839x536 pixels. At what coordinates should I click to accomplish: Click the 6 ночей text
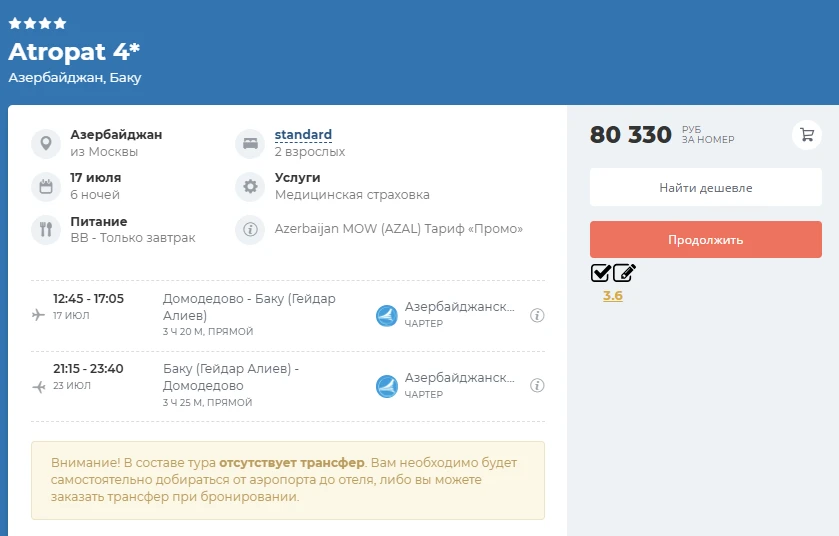[x=95, y=195]
